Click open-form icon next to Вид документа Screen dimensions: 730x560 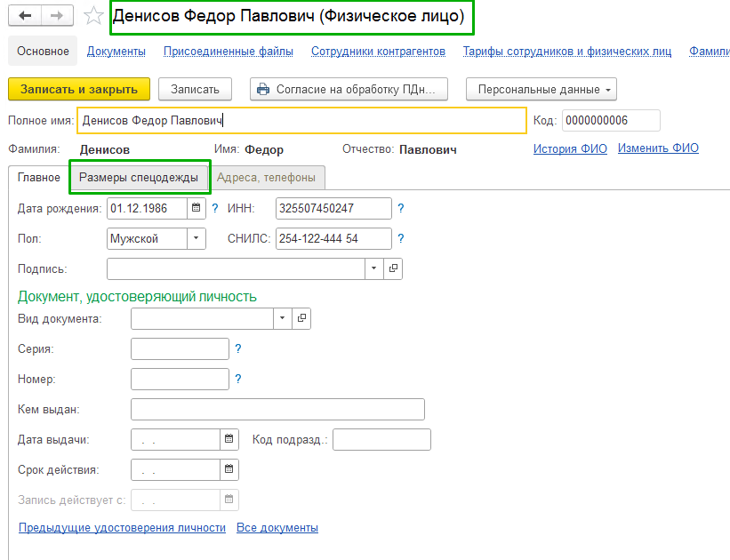point(301,318)
